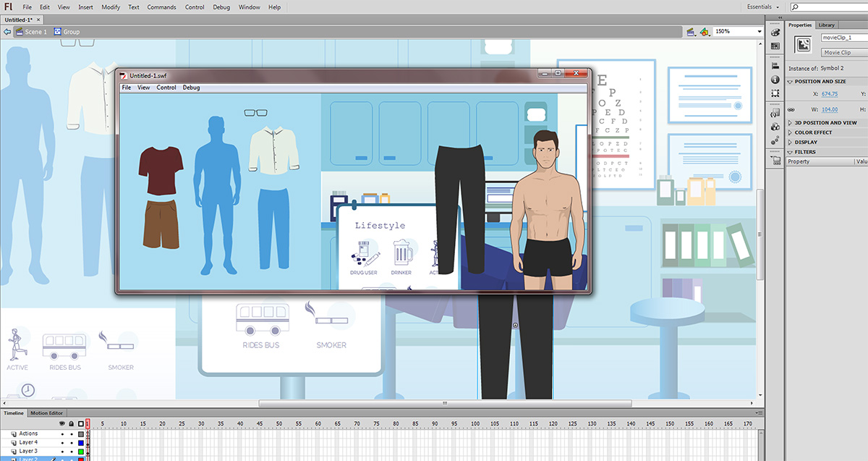Click the Scene 1 clapperboard icon
The image size is (868, 461).
19,32
